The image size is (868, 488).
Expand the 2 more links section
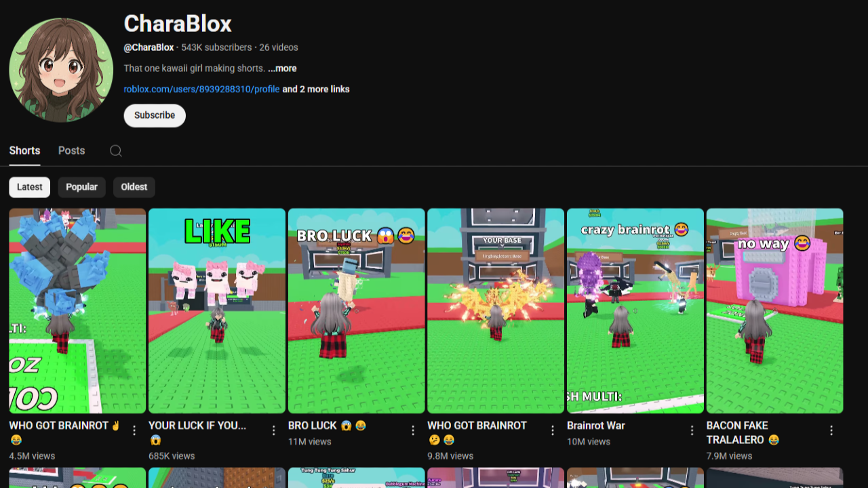pyautogui.click(x=316, y=89)
